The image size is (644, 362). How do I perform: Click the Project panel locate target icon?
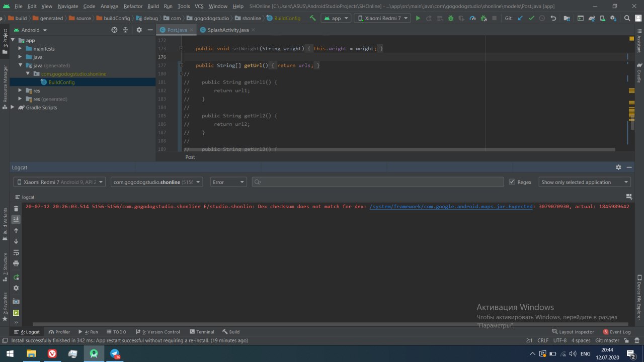(x=114, y=30)
